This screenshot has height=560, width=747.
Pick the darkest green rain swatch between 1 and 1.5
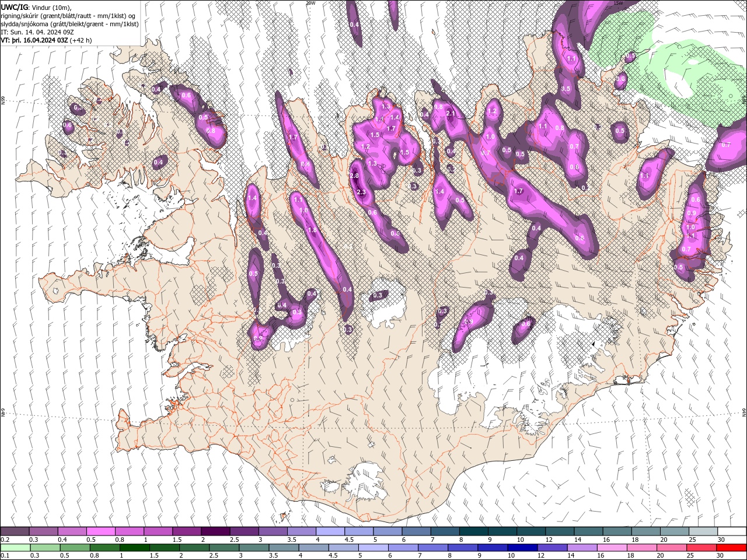pyautogui.click(x=134, y=548)
